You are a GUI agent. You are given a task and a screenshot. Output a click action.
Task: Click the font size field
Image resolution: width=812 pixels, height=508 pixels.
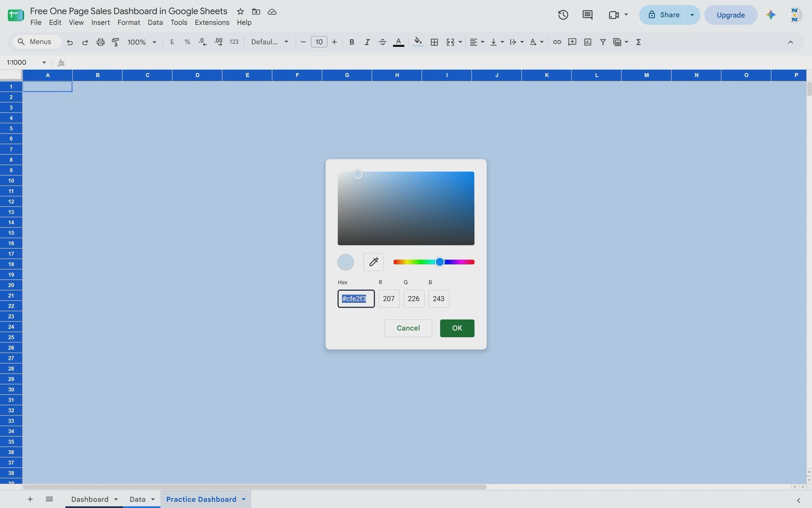[x=319, y=42]
